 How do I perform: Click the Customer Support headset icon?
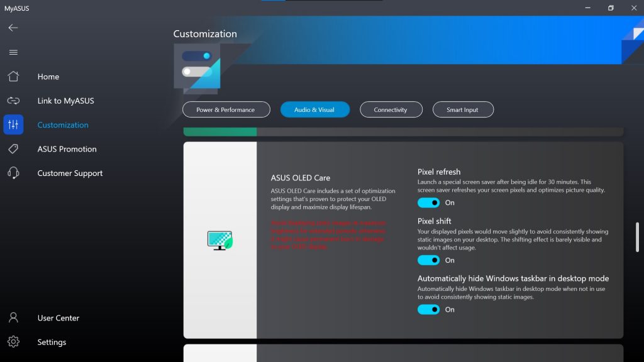pyautogui.click(x=13, y=173)
